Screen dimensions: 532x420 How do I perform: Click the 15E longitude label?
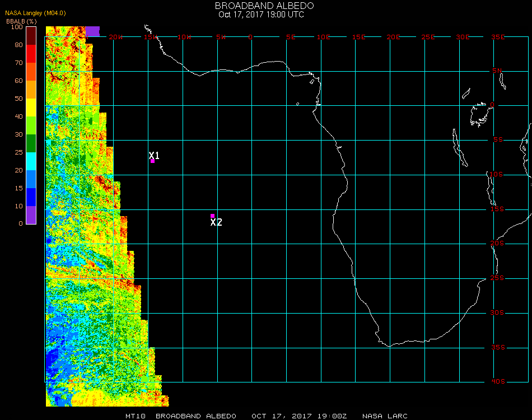click(x=358, y=37)
